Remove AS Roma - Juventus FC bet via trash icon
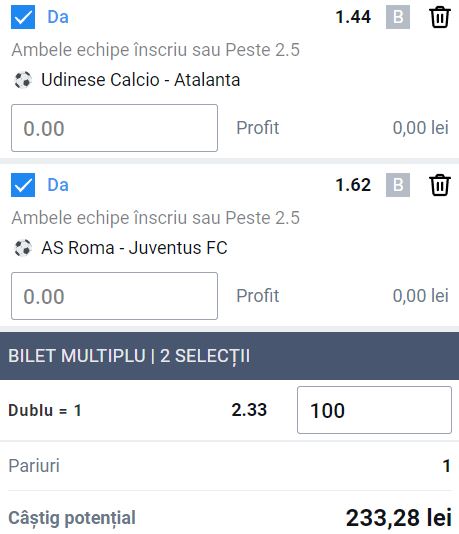459x534 pixels. click(440, 185)
